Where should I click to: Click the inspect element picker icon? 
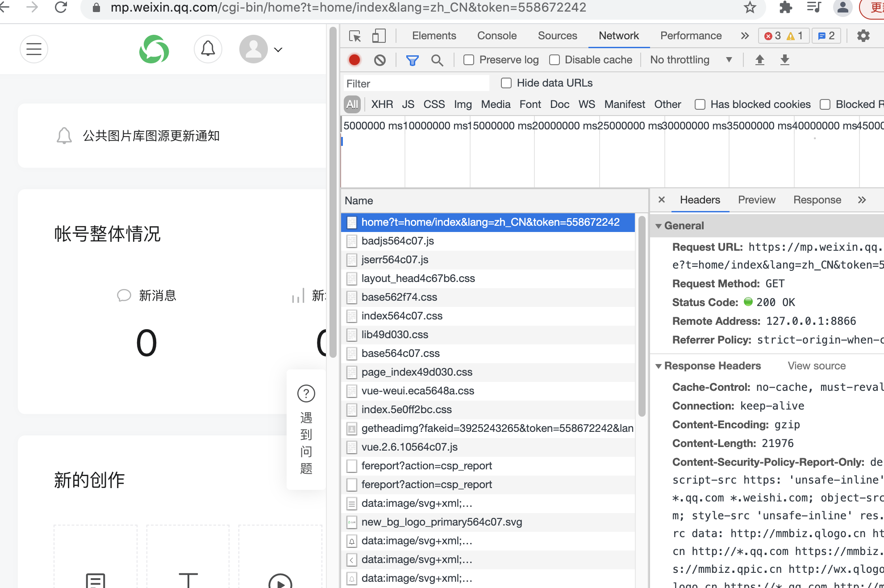(x=355, y=36)
